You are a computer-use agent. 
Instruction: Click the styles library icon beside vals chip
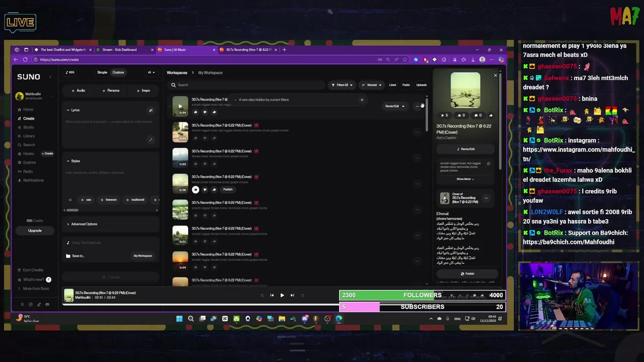70,200
